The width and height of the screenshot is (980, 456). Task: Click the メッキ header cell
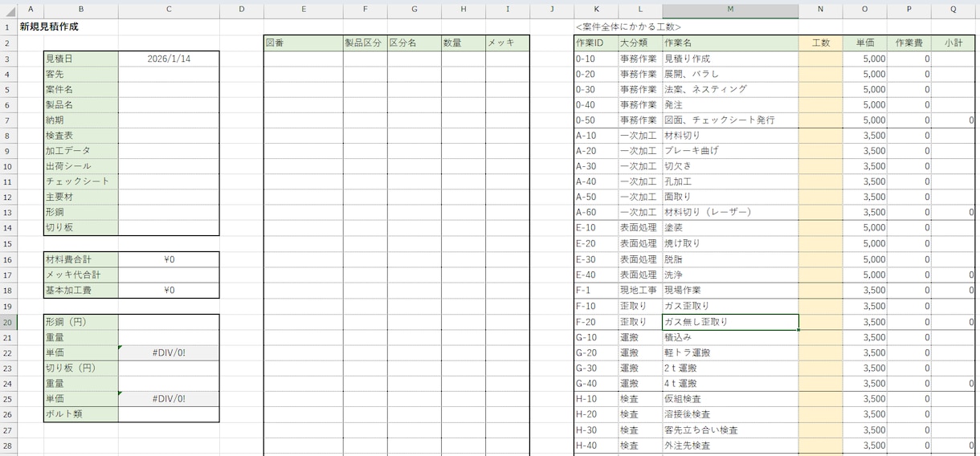click(x=507, y=43)
